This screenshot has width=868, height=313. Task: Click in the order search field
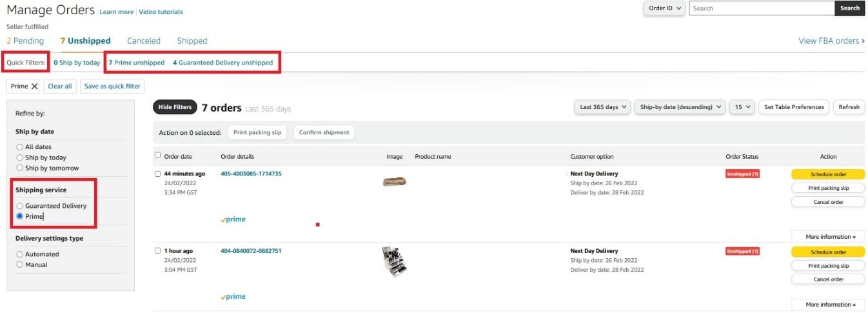click(762, 8)
